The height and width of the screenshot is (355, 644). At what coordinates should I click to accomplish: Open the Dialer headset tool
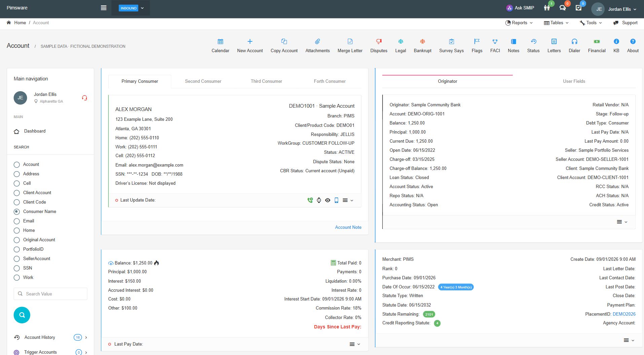[x=574, y=46]
